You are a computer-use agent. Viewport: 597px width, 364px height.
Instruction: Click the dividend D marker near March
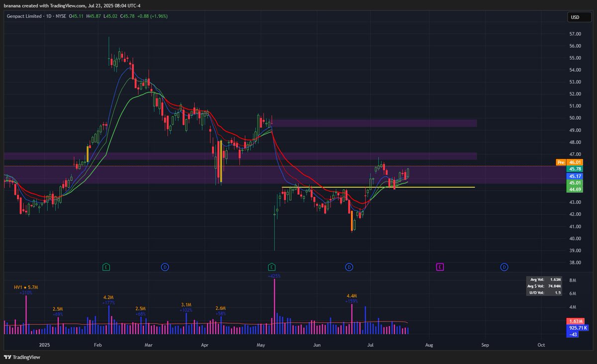point(165,267)
